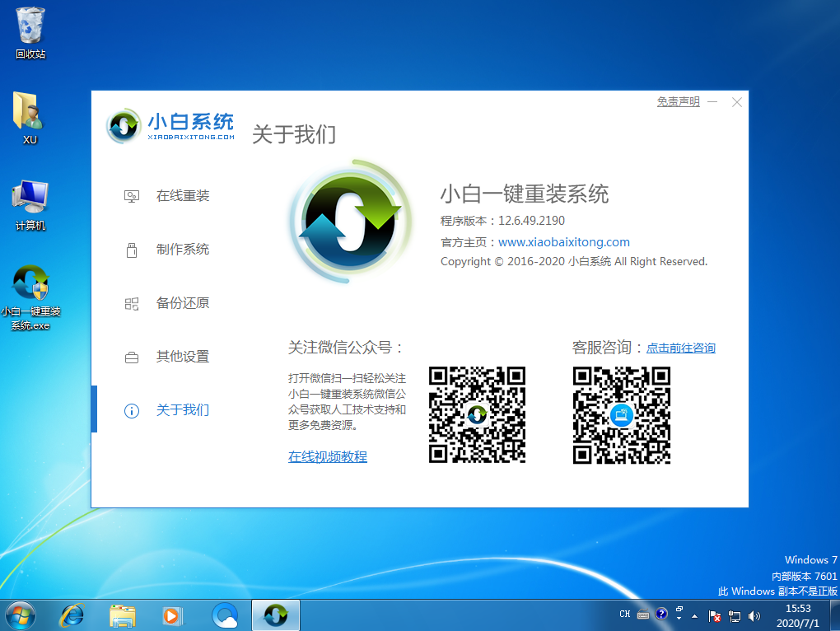Image resolution: width=840 pixels, height=631 pixels.
Task: Click the volume speaker tray icon
Action: tap(754, 615)
